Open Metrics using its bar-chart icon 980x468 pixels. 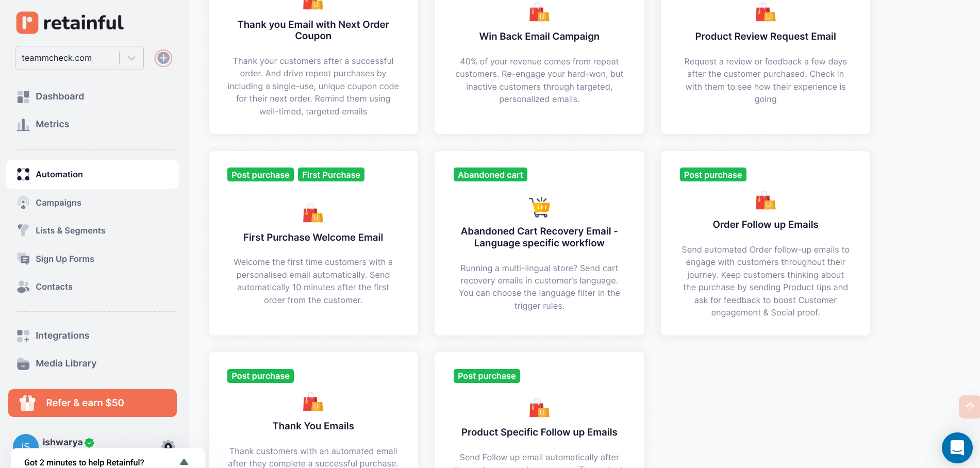pos(23,124)
